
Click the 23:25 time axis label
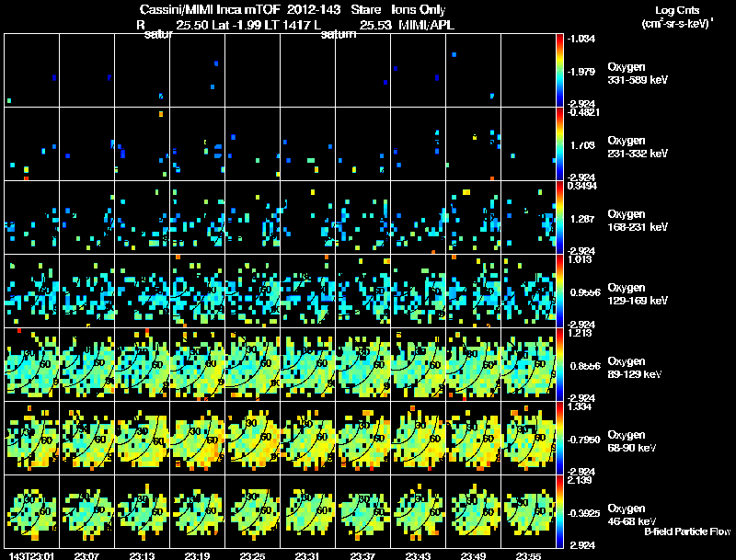tap(252, 556)
